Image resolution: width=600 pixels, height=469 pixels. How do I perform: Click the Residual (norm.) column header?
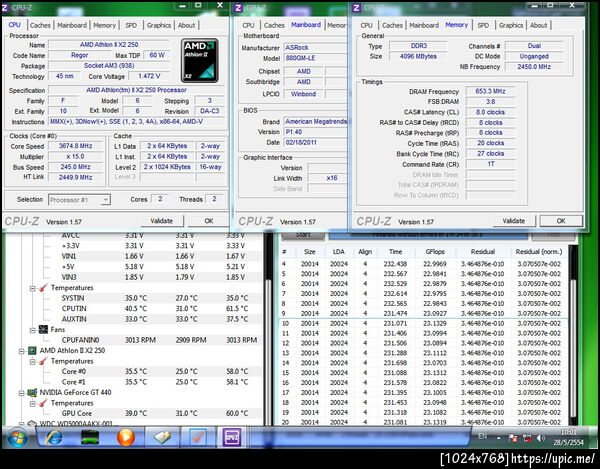539,252
